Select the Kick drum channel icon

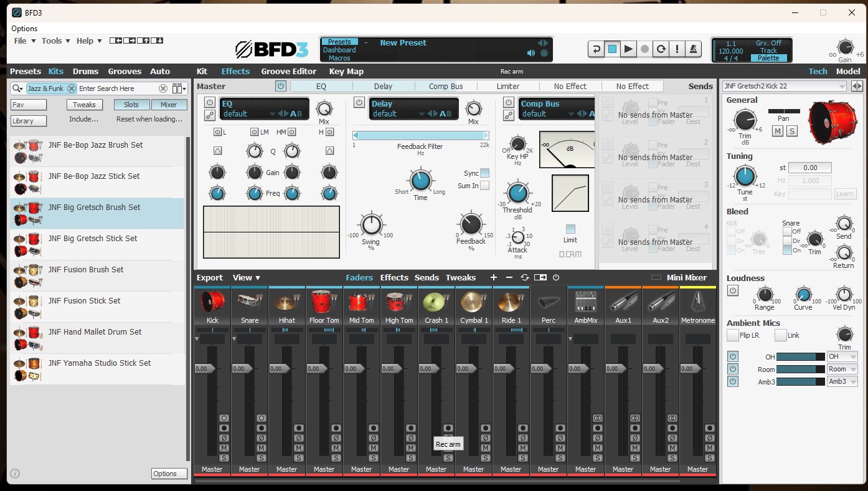pos(212,303)
